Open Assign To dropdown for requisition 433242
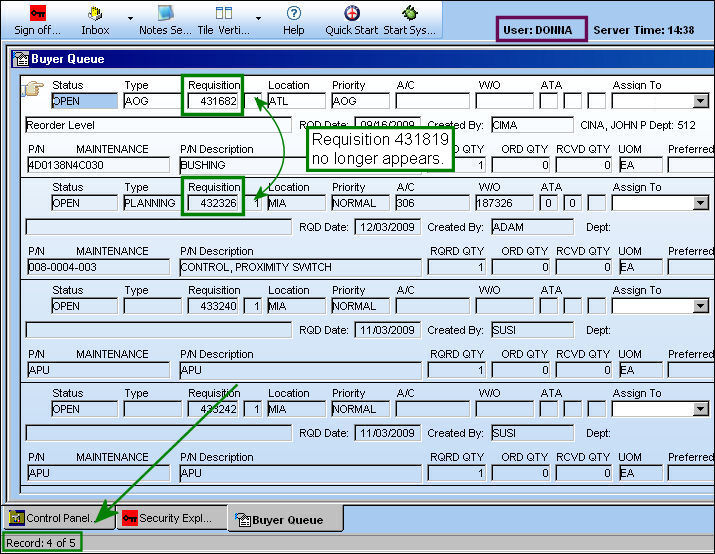Screen dimensions: 715x554 point(700,409)
